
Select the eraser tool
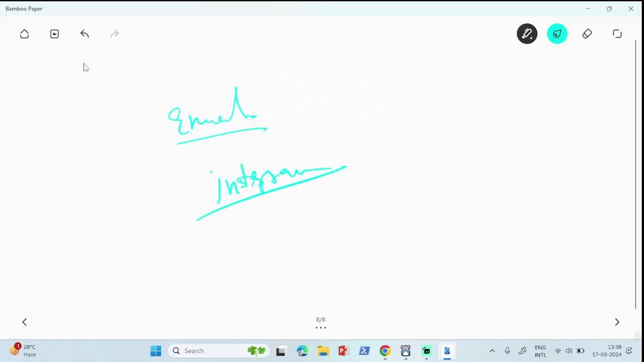(x=587, y=34)
